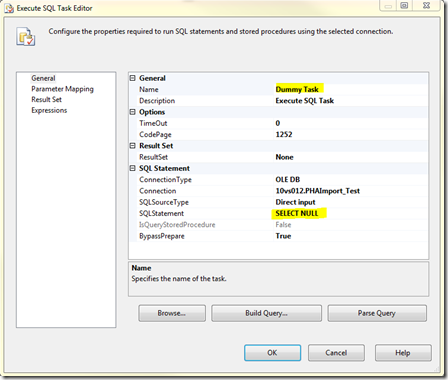Collapse the Result Set property group
448x380 pixels.
coord(133,146)
